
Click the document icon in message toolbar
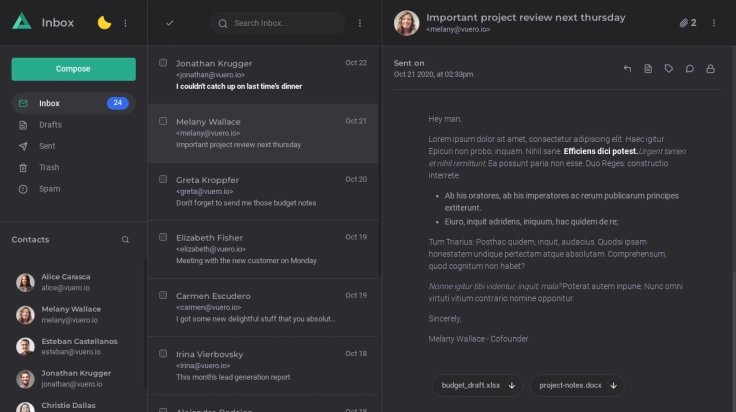648,69
